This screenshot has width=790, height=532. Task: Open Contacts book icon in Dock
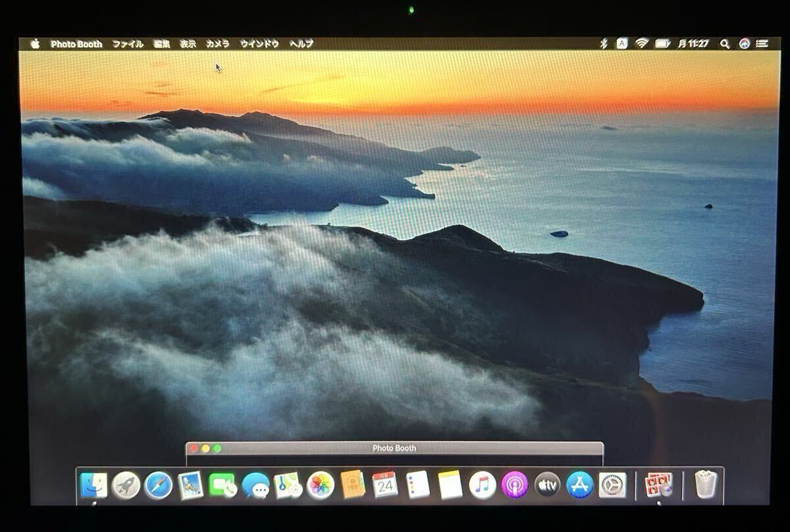pyautogui.click(x=353, y=485)
